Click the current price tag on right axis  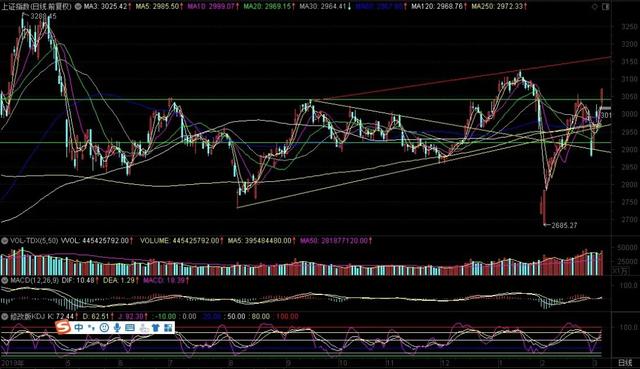(x=606, y=115)
